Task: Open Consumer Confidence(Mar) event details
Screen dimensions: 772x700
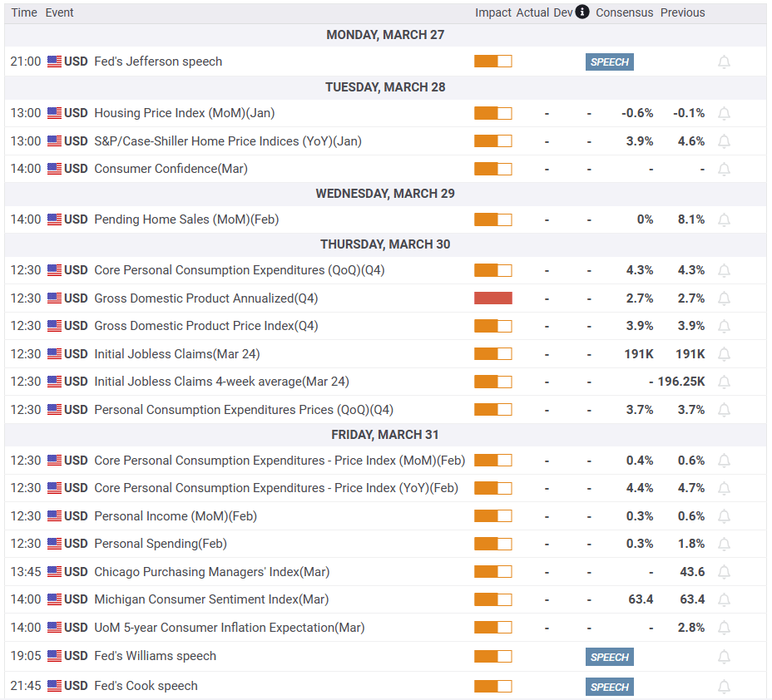Action: (x=171, y=169)
